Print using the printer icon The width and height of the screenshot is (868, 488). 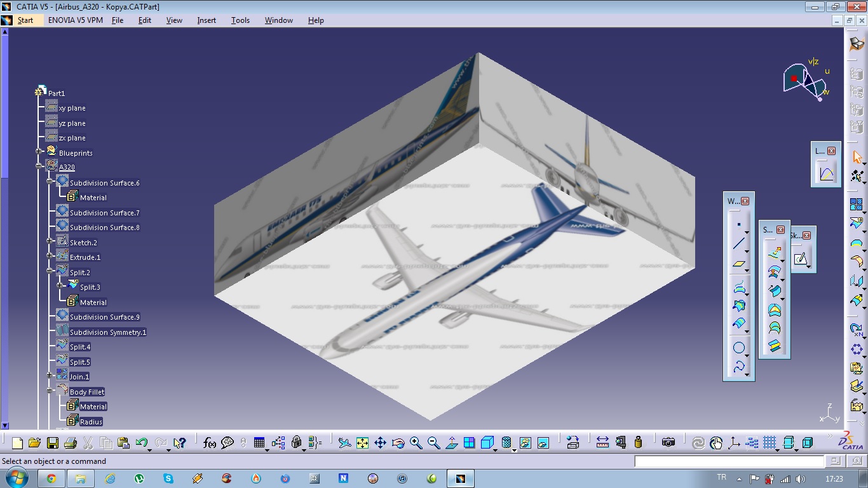coord(71,443)
